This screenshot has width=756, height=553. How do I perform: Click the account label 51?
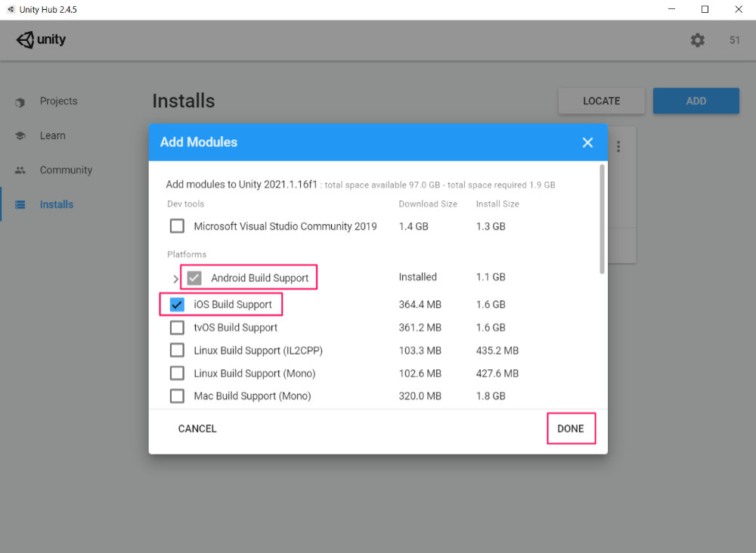(734, 40)
